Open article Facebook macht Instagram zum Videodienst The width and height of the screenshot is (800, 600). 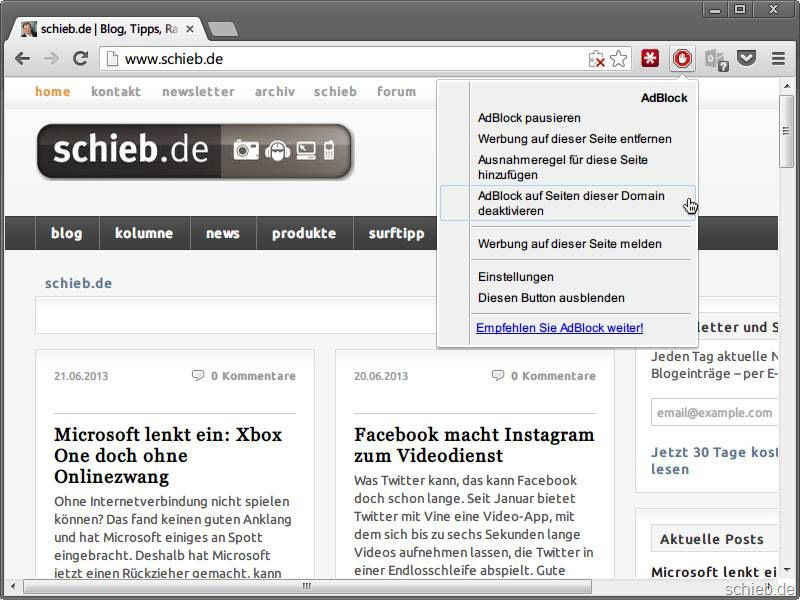474,445
